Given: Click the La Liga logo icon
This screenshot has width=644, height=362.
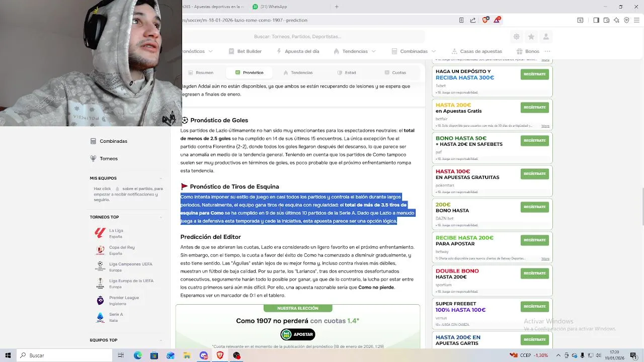Looking at the screenshot, I should pos(100,233).
